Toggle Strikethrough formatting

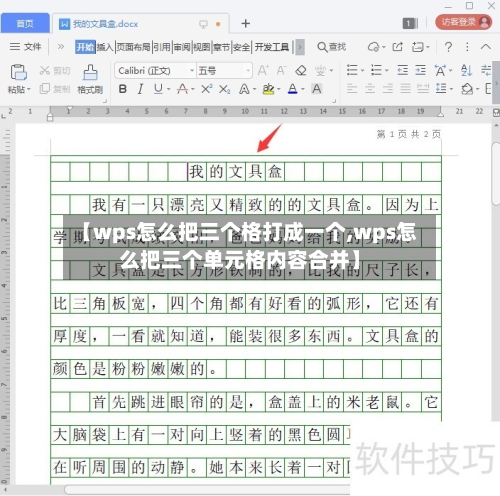(x=182, y=89)
